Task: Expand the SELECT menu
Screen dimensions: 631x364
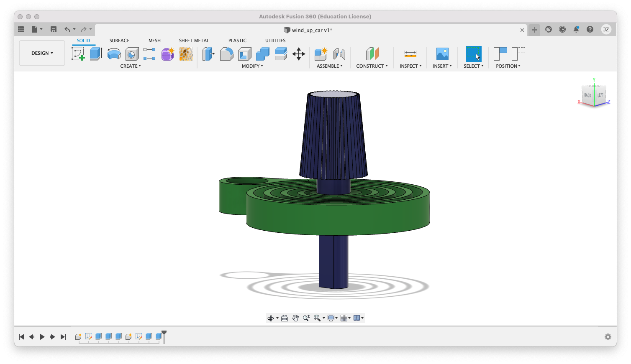Action: pyautogui.click(x=474, y=66)
